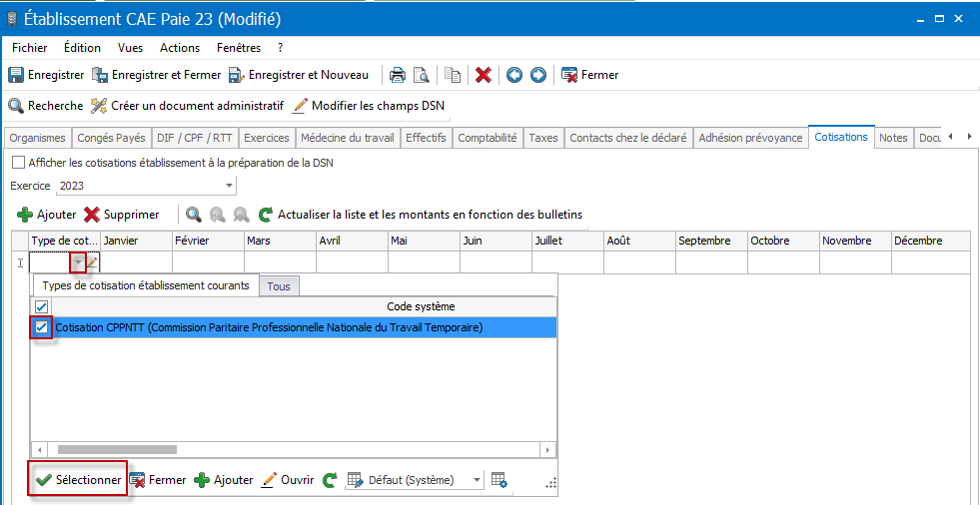Image resolution: width=980 pixels, height=505 pixels.
Task: Click Enregistrer et Fermer toolbar button
Action: [x=157, y=75]
